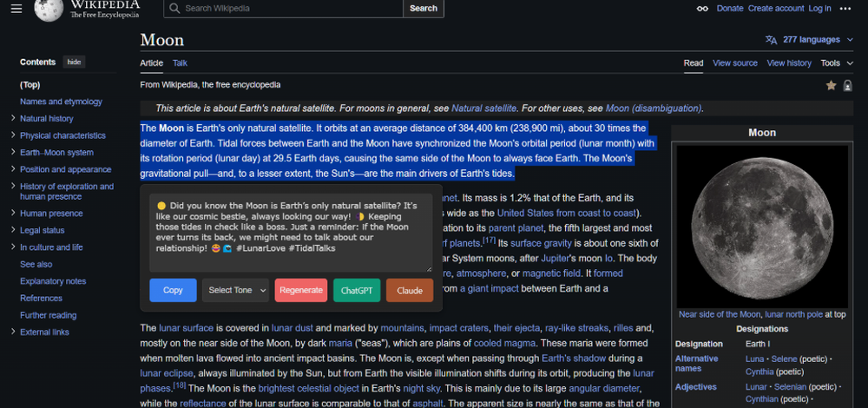
Task: Click the language translate icon
Action: (x=771, y=40)
